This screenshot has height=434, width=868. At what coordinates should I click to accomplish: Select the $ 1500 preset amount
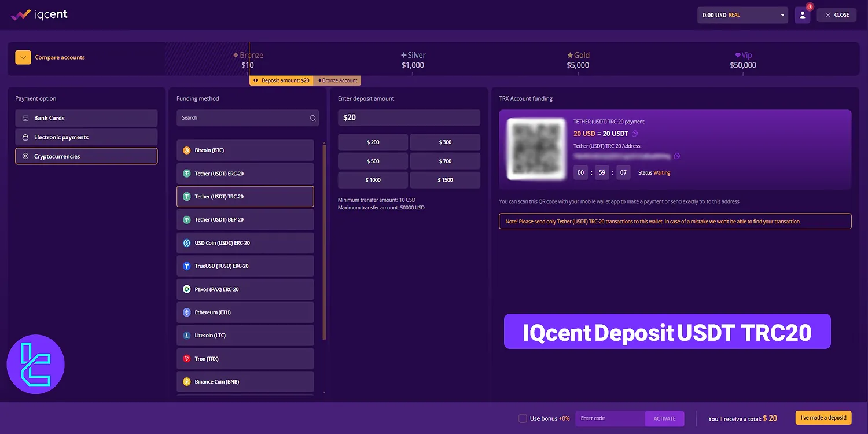[445, 180]
